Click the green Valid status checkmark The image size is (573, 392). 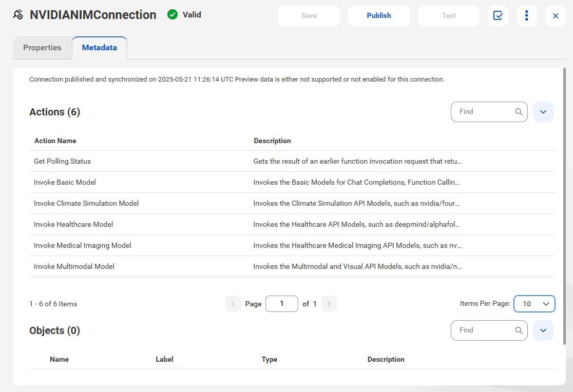173,14
